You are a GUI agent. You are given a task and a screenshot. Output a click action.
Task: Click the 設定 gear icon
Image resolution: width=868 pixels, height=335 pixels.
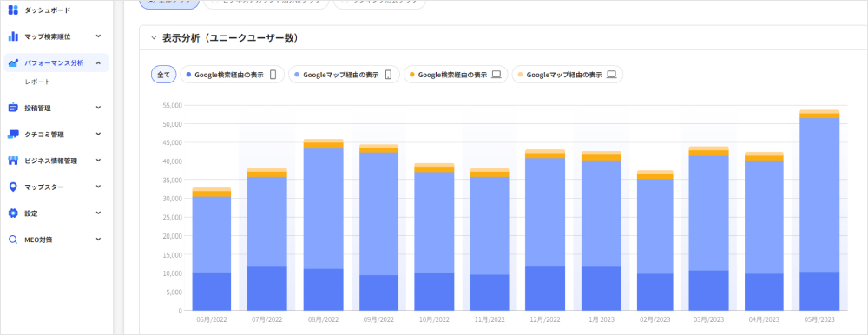[x=13, y=213]
